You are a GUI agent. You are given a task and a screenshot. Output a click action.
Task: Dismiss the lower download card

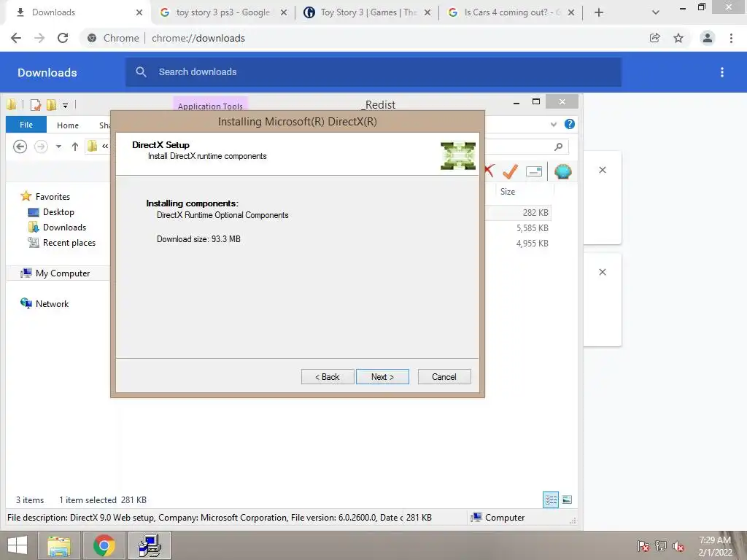pos(602,272)
